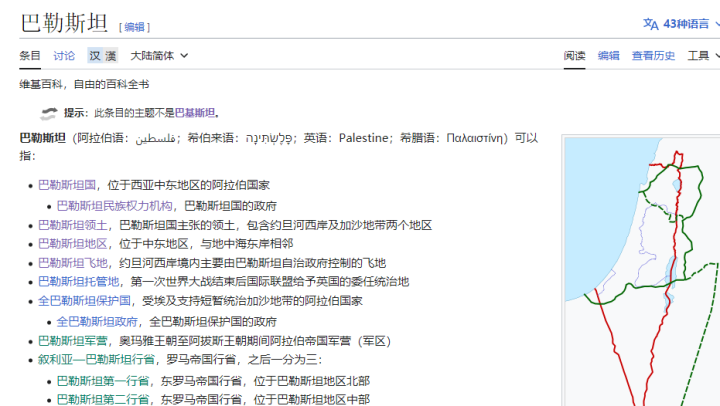Switch to the 讨论 tab
Image resolution: width=720 pixels, height=406 pixels.
click(64, 56)
